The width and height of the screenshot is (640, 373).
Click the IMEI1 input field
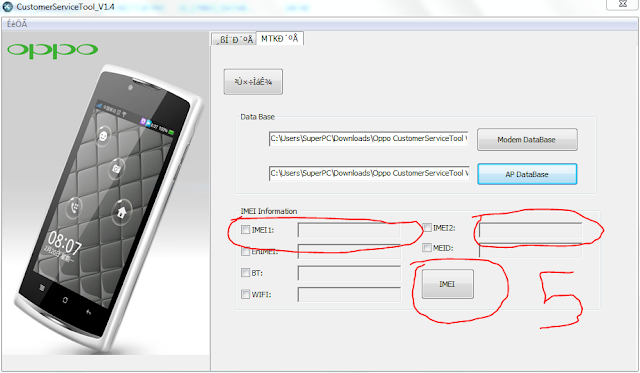point(349,230)
